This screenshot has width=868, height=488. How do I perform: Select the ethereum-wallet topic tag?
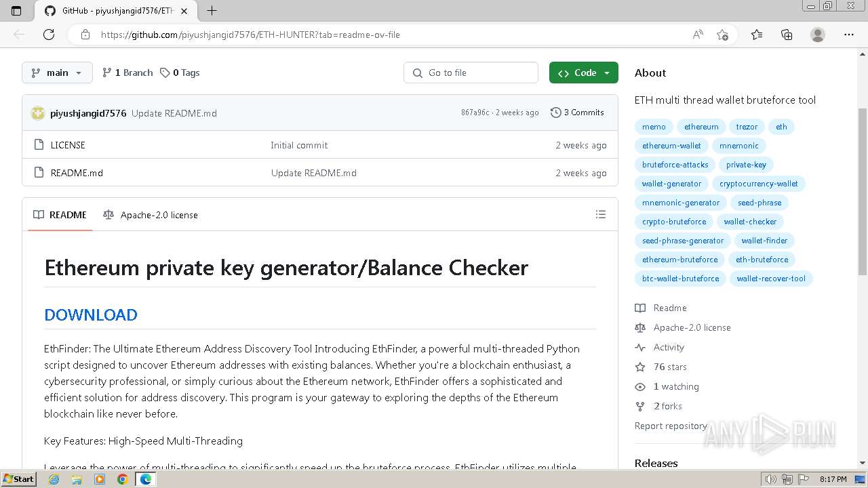point(671,146)
